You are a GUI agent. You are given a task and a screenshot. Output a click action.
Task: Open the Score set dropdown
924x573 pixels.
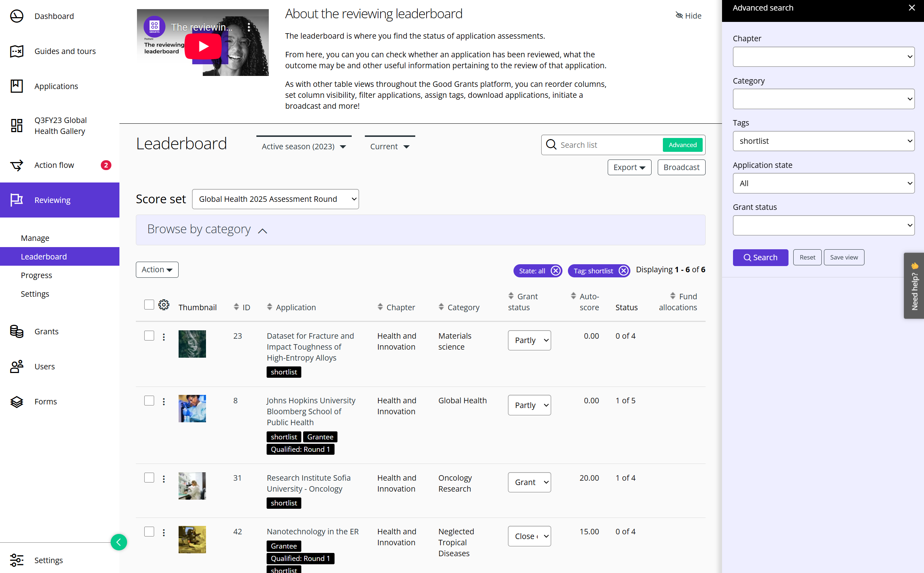tap(275, 199)
